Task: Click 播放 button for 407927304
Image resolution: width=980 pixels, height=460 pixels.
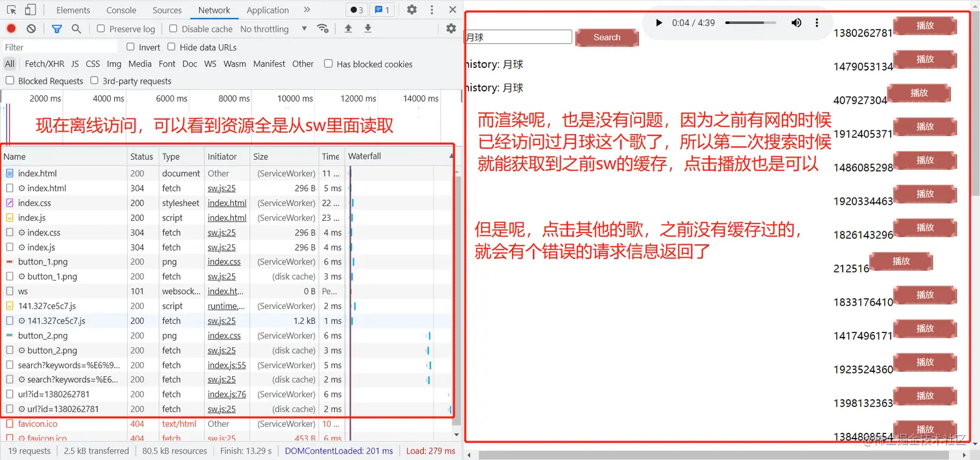Action: [x=919, y=93]
